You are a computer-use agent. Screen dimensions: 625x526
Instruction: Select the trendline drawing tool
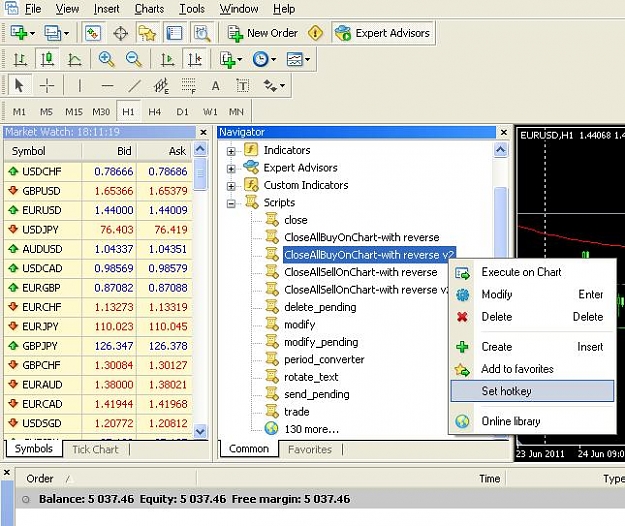[134, 85]
